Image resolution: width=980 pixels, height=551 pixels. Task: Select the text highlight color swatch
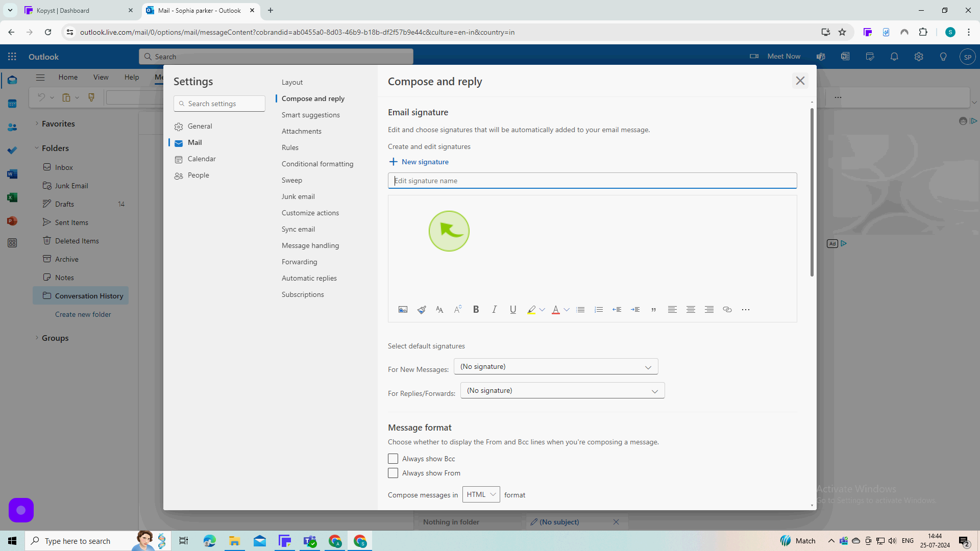[531, 310]
